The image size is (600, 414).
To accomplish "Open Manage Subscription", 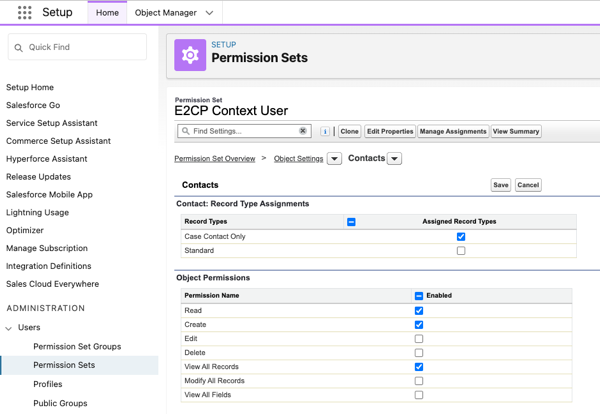I will point(47,248).
